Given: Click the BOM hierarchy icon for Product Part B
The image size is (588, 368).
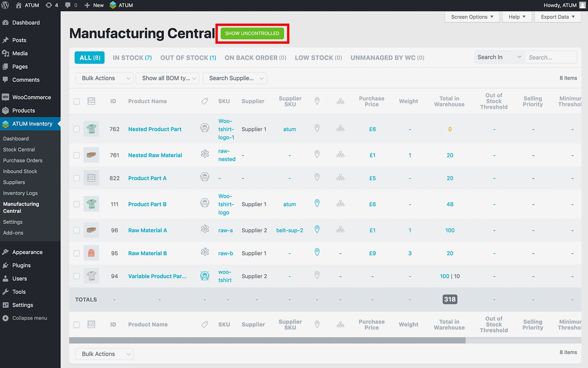Looking at the screenshot, I should [340, 204].
